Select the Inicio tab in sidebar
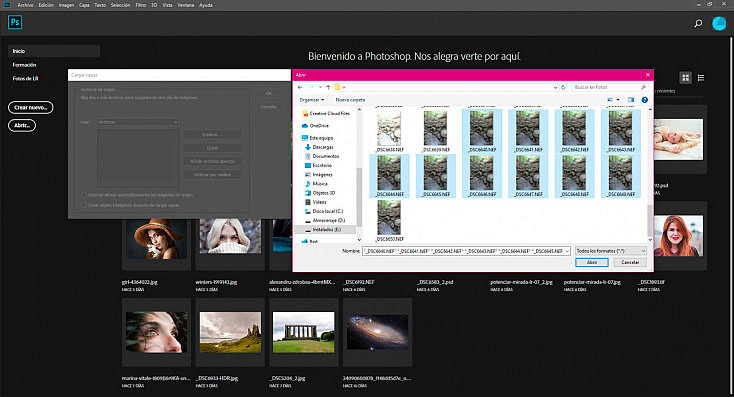The height and width of the screenshot is (397, 734). pyautogui.click(x=54, y=51)
